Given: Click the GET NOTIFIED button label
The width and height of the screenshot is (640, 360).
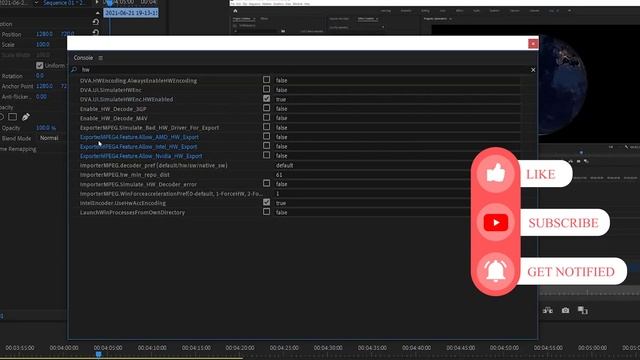Looking at the screenshot, I should coord(571,272).
